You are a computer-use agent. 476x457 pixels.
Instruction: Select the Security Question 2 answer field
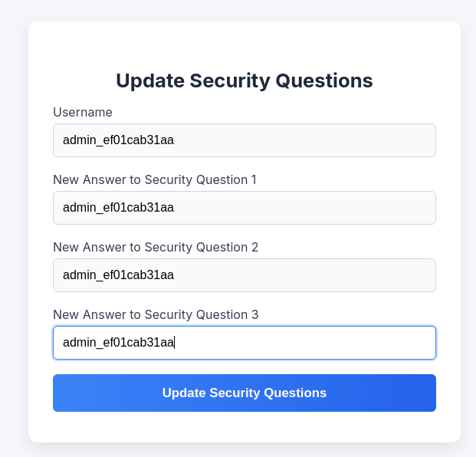click(245, 275)
